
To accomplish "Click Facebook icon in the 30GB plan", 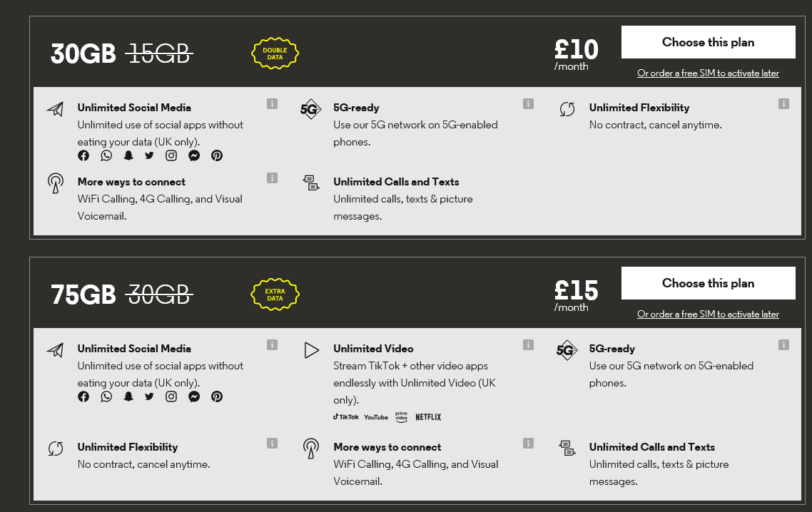I will (x=83, y=155).
